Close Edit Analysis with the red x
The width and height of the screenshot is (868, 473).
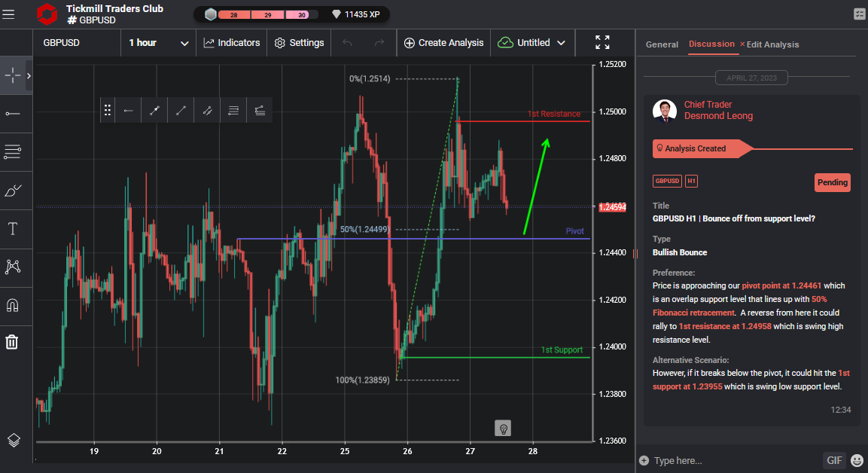[x=742, y=44]
